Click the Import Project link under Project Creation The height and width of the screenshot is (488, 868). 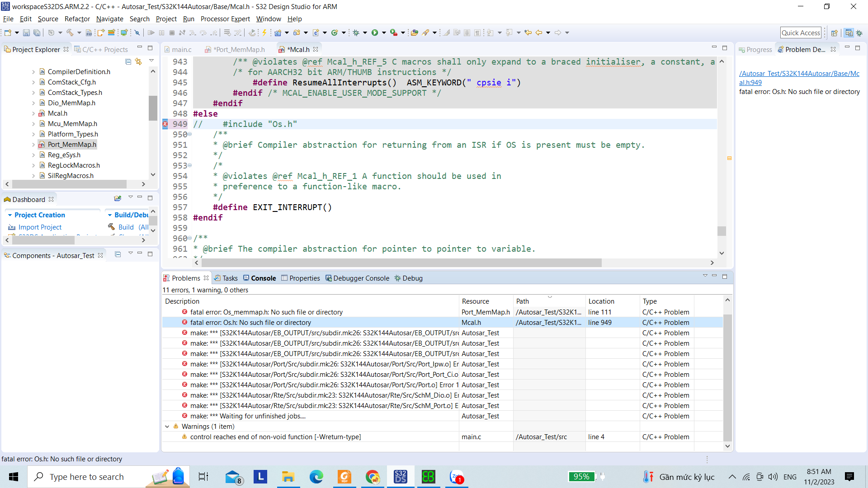39,227
